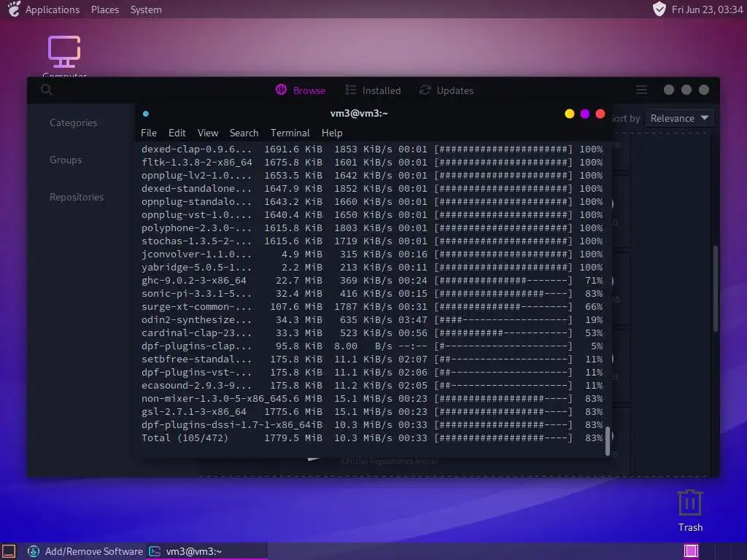Select Categories in the sidebar
Viewport: 747px width, 560px height.
(74, 122)
